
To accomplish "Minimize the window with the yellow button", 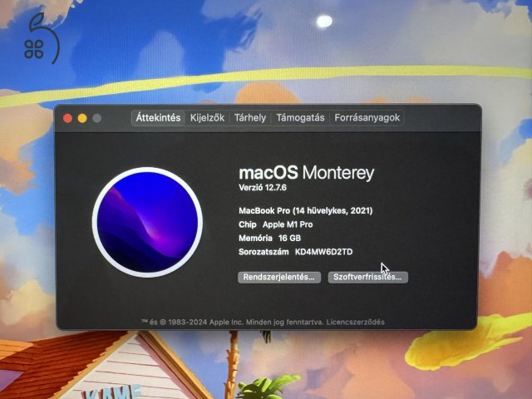I will click(x=82, y=118).
